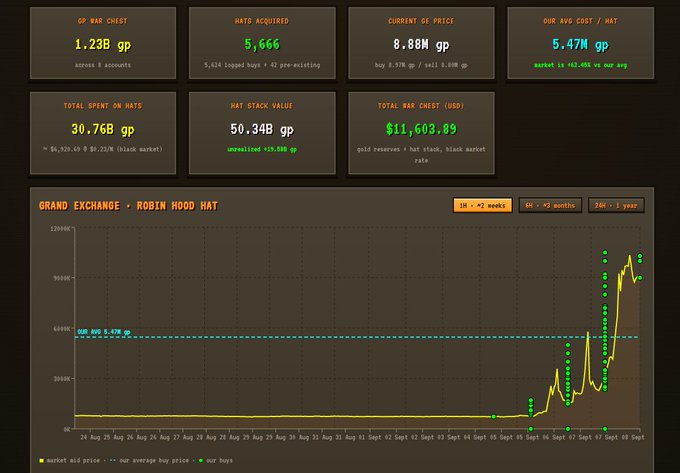Click the '0K' y-axis label
680x473 pixels.
tap(67, 429)
